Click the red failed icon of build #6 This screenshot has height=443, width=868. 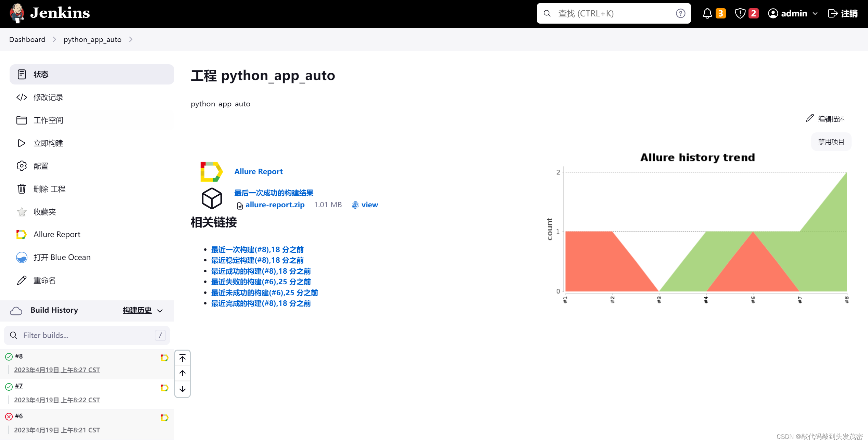(x=9, y=417)
